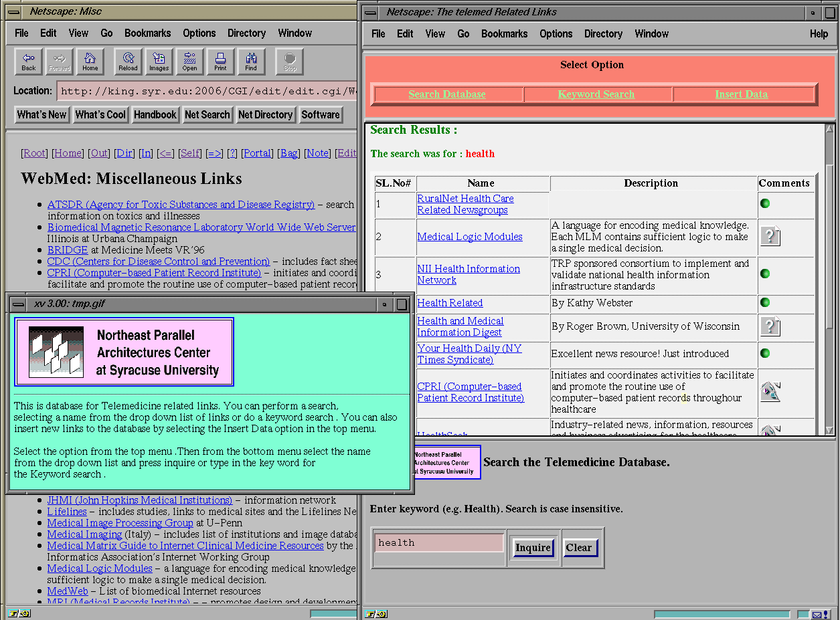Open ATSDR link in WebMed list
This screenshot has width=840, height=620.
pyautogui.click(x=181, y=205)
